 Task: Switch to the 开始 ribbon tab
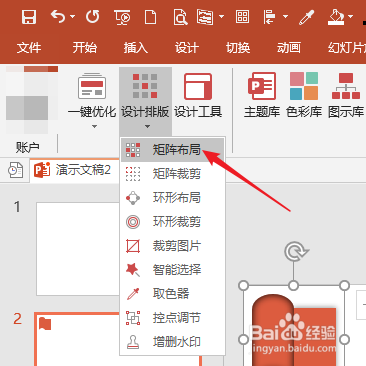pos(85,48)
